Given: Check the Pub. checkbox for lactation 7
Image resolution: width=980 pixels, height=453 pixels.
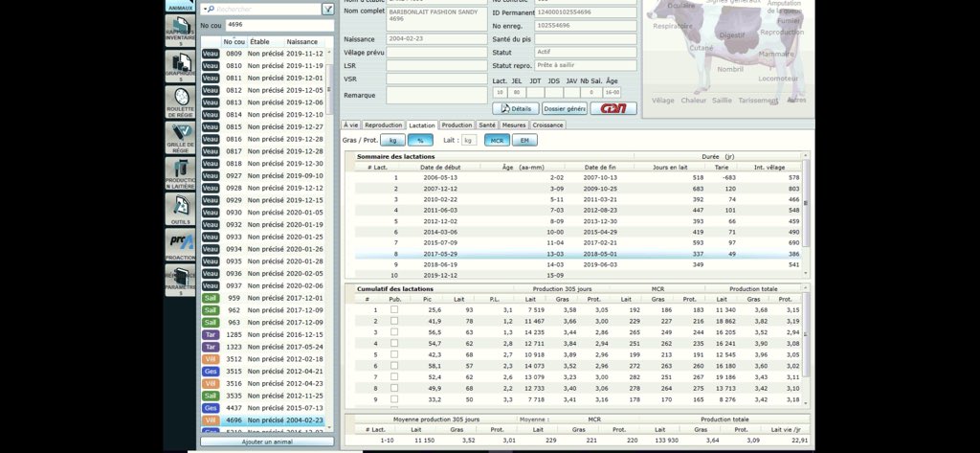Looking at the screenshot, I should coord(394,377).
